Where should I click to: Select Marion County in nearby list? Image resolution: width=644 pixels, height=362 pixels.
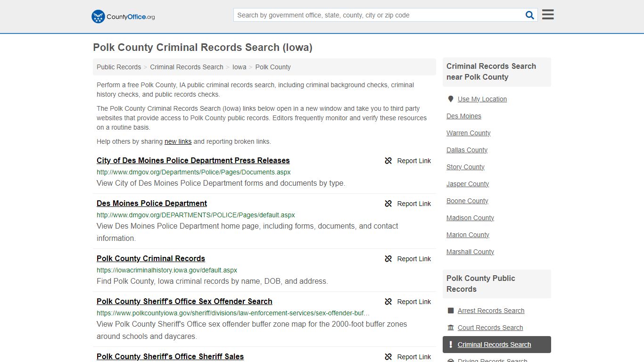pyautogui.click(x=468, y=235)
